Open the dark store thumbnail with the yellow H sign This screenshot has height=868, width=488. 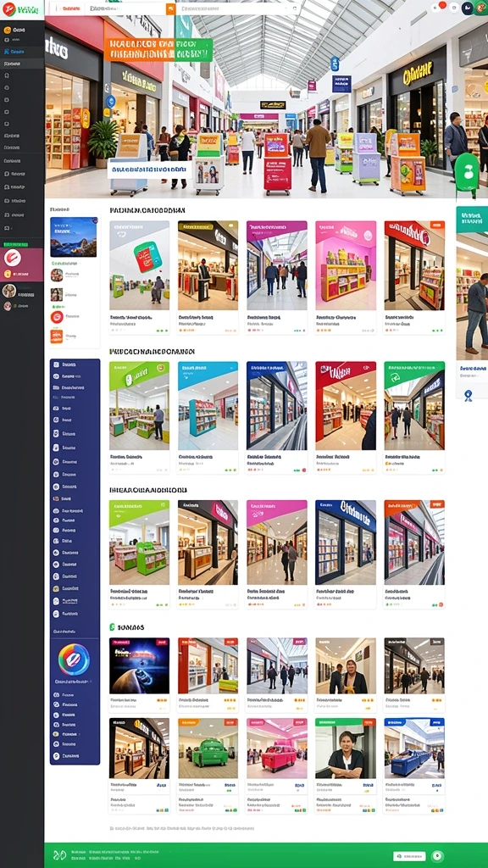pyautogui.click(x=140, y=748)
